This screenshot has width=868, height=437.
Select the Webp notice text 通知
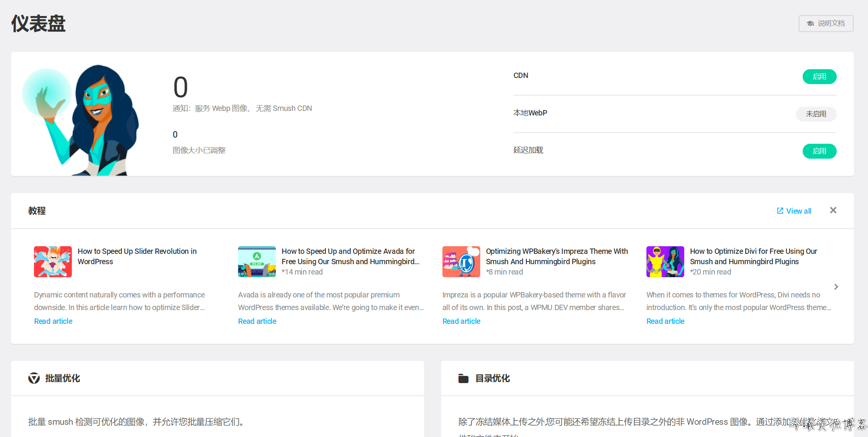coord(242,108)
